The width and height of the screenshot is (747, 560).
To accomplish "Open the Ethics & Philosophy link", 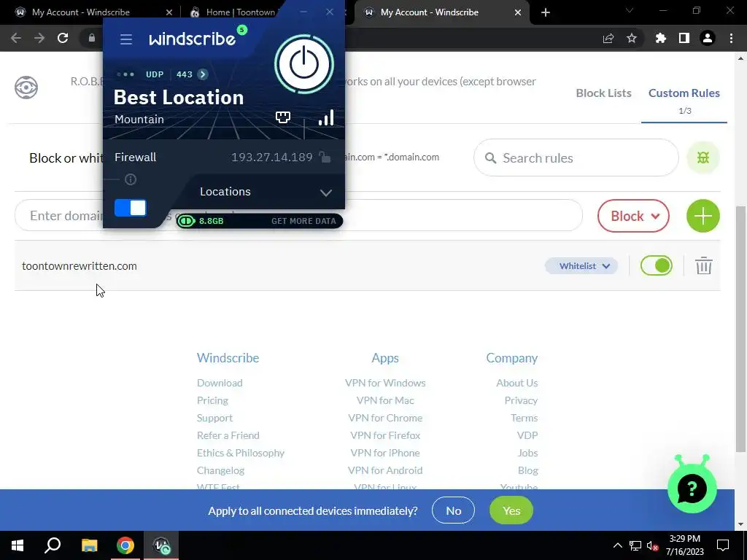I will [x=241, y=453].
